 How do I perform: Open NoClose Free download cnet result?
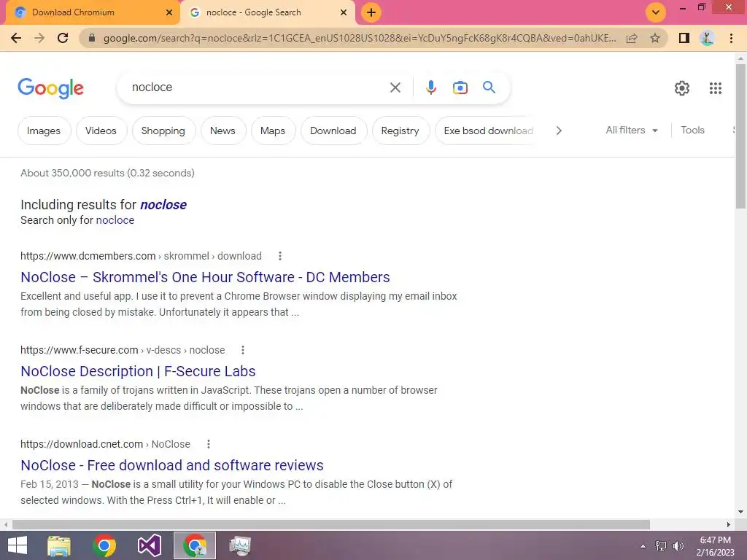point(172,465)
